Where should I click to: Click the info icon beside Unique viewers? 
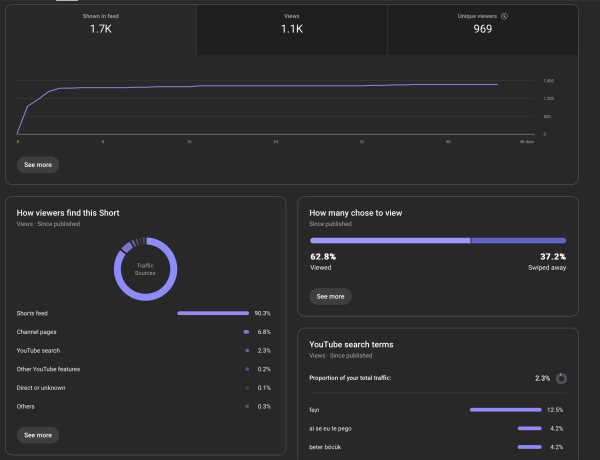(x=504, y=16)
